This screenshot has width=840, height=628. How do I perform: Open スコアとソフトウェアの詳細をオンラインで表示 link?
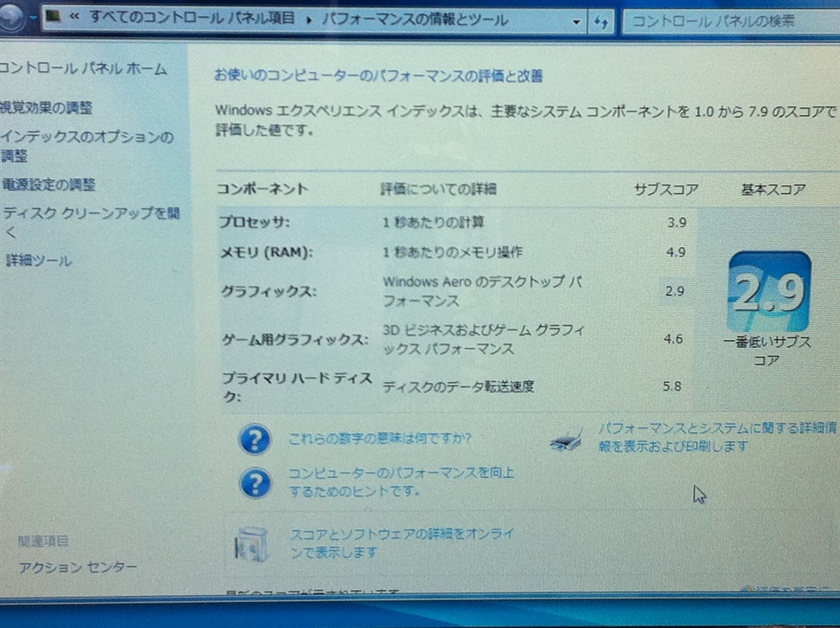point(402,543)
